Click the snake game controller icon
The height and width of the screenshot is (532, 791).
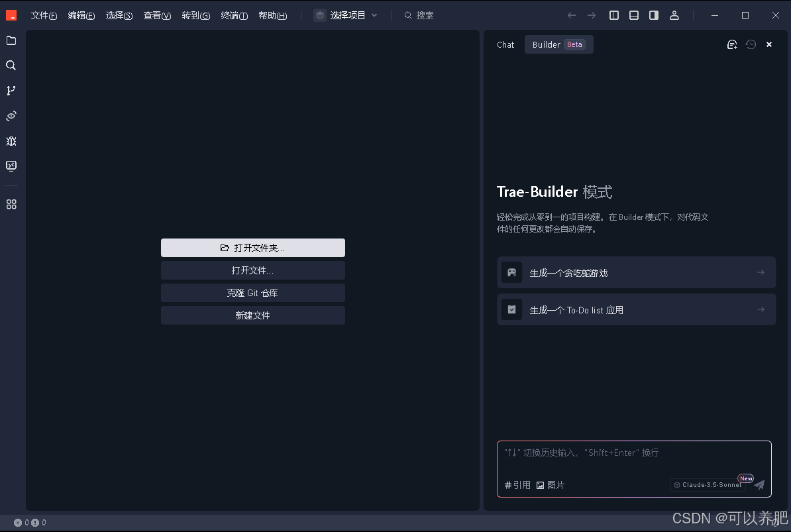(x=511, y=273)
